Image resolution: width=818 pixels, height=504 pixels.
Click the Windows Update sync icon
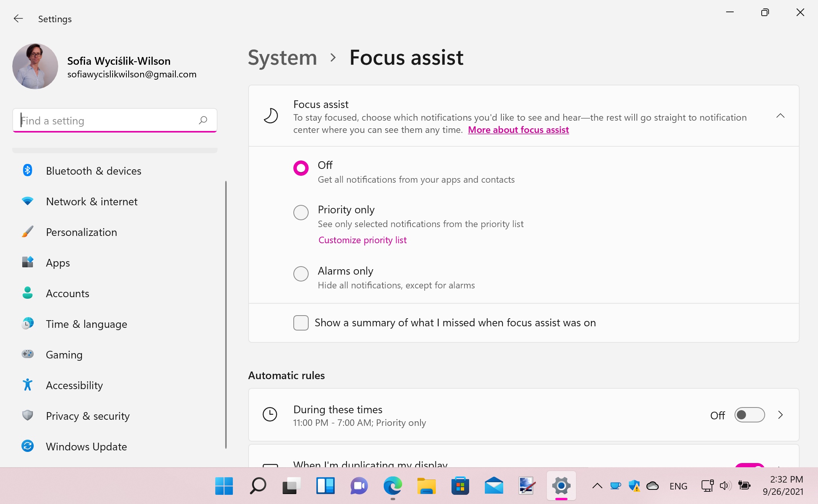tap(28, 446)
